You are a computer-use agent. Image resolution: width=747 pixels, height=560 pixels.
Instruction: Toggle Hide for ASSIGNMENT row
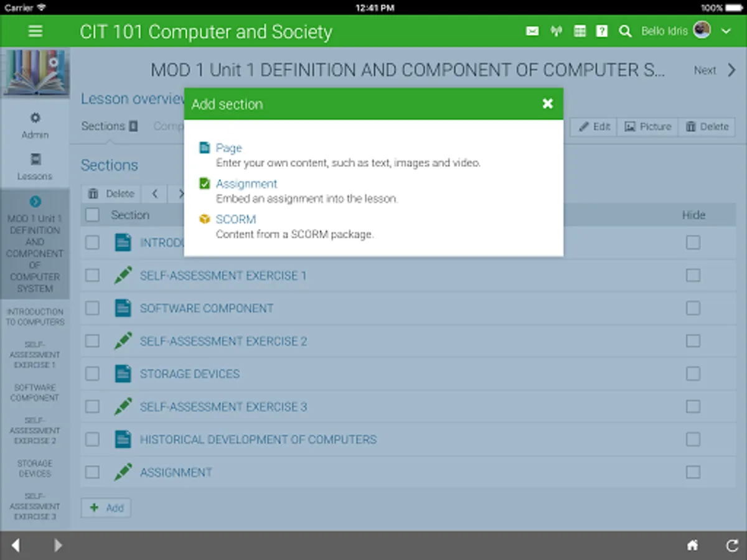(693, 472)
